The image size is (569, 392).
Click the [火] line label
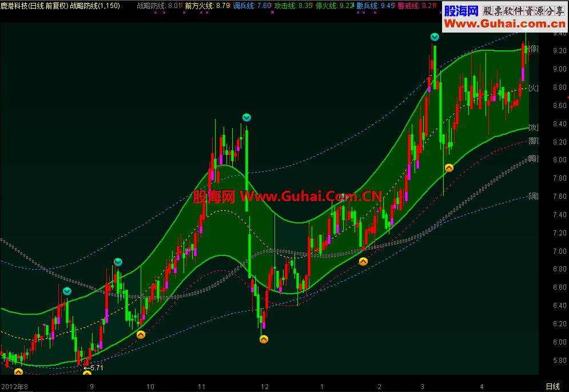(x=534, y=88)
